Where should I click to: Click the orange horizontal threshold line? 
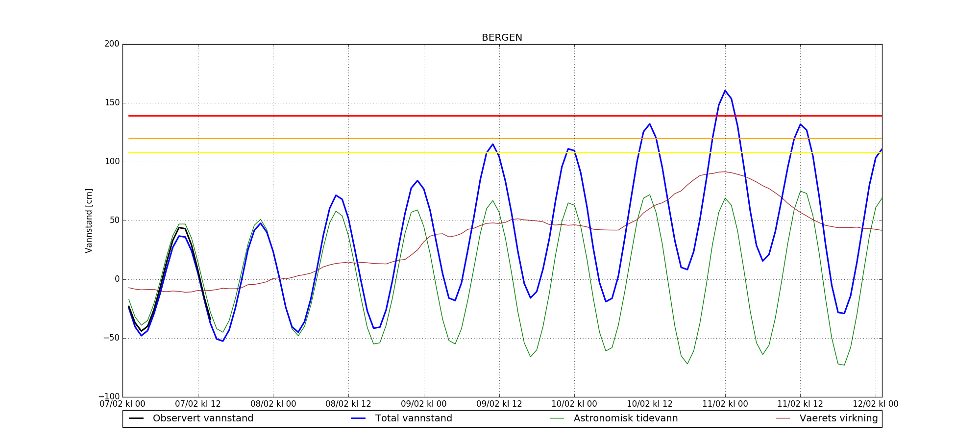click(x=505, y=139)
